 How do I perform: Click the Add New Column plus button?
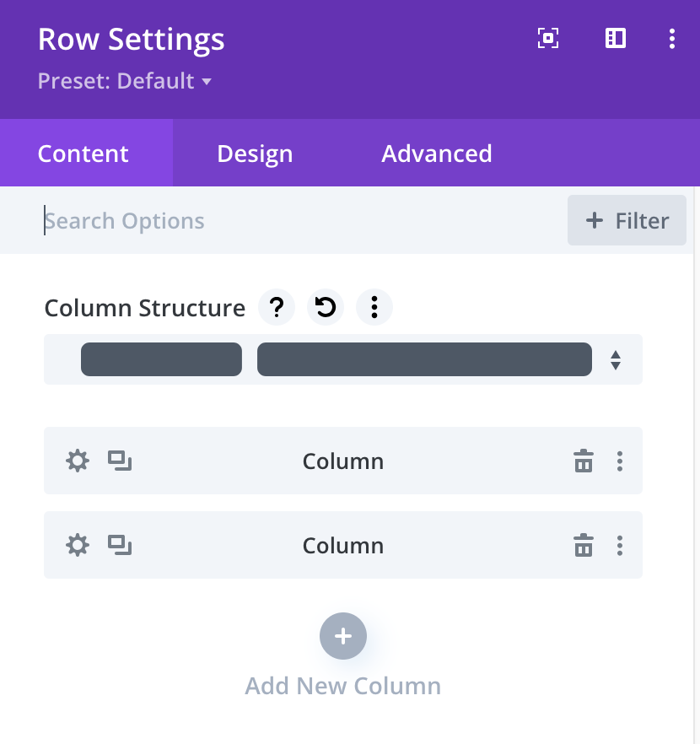tap(343, 636)
